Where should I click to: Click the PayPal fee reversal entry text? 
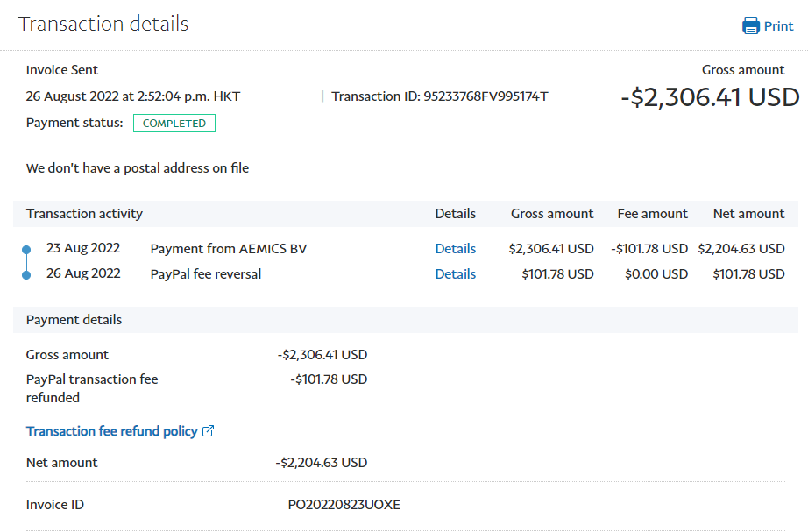coord(205,274)
